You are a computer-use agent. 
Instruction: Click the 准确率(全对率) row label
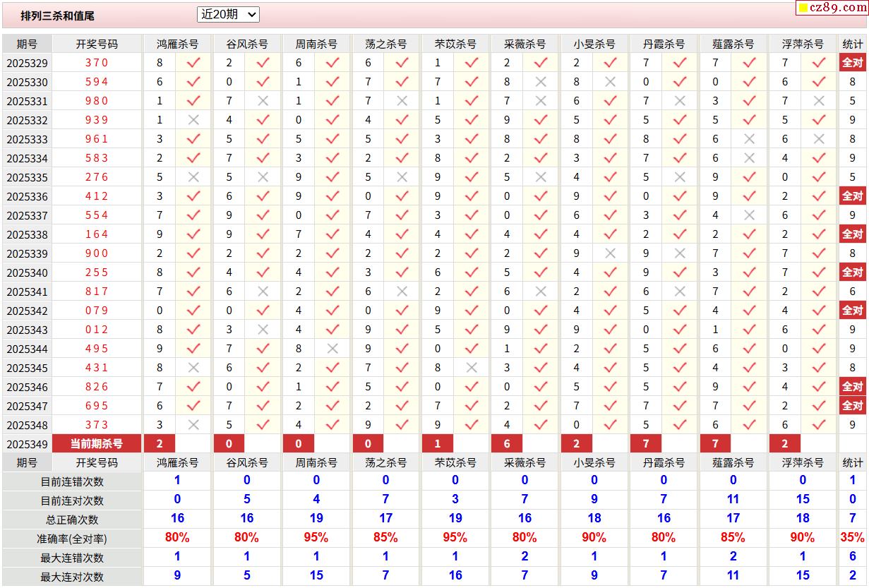(72, 539)
